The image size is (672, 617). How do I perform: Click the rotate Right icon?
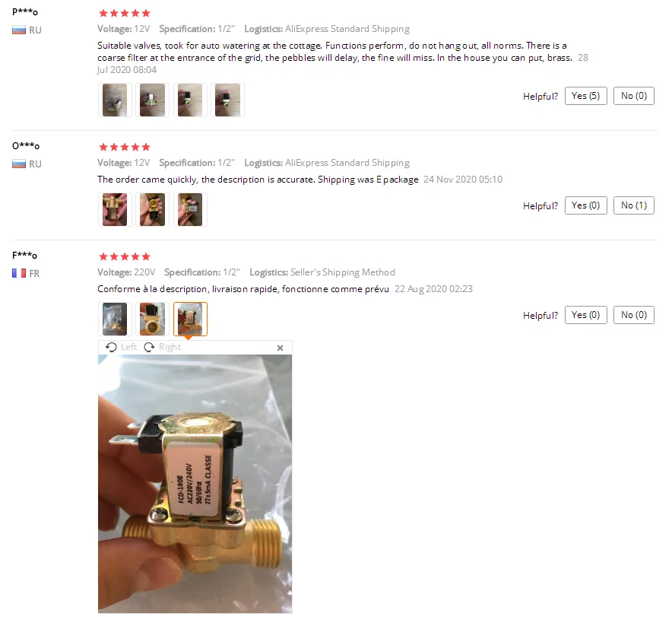click(x=149, y=348)
